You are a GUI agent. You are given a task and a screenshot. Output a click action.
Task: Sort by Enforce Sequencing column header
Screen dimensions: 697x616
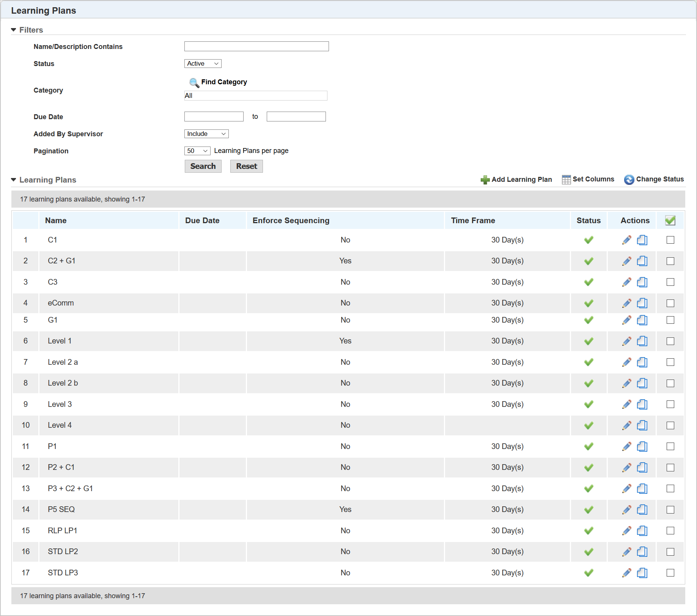pyautogui.click(x=291, y=221)
